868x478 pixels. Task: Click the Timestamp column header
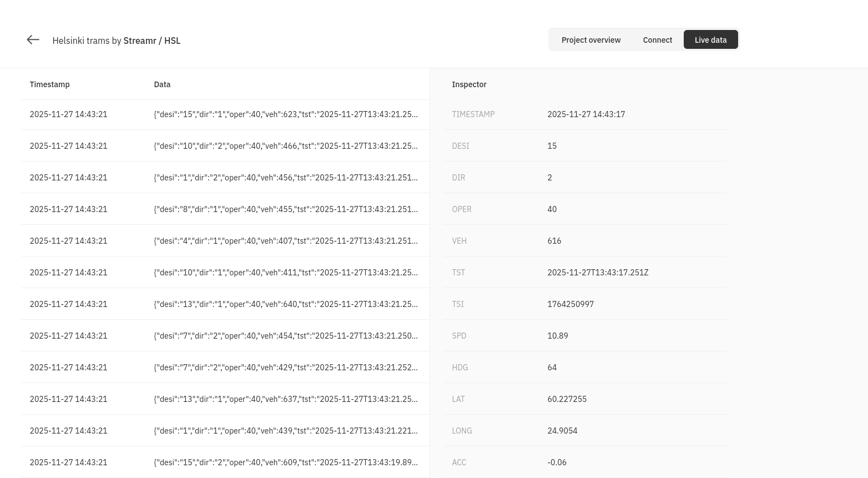(49, 84)
